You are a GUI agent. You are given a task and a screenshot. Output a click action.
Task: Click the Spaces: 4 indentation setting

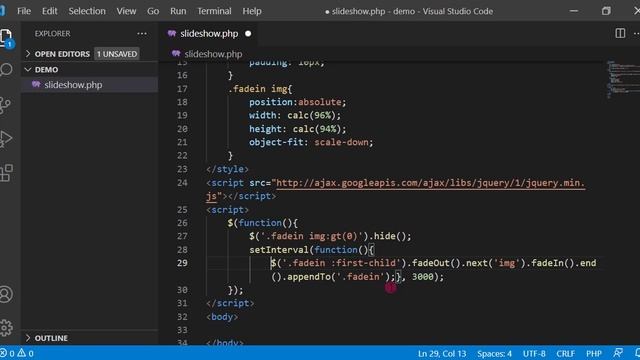(494, 353)
